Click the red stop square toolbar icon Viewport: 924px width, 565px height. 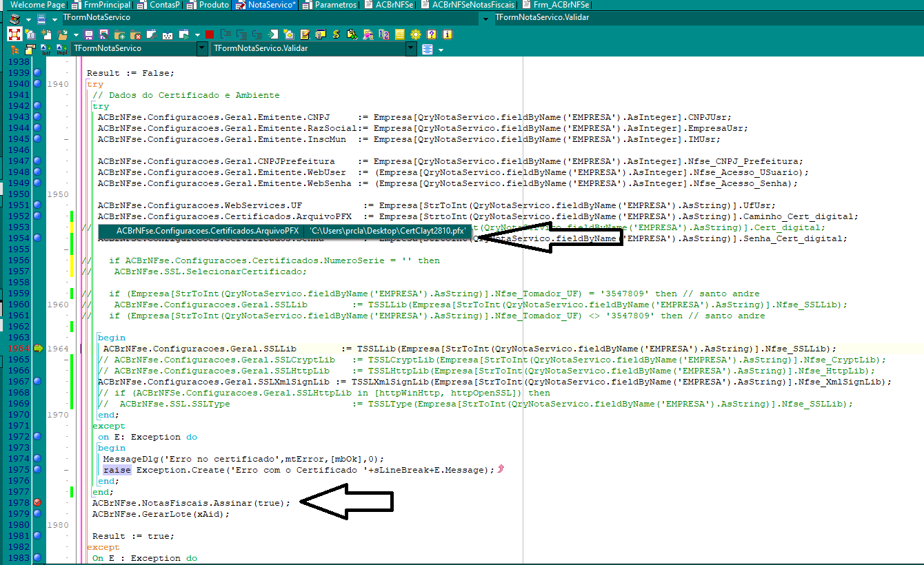pos(209,34)
